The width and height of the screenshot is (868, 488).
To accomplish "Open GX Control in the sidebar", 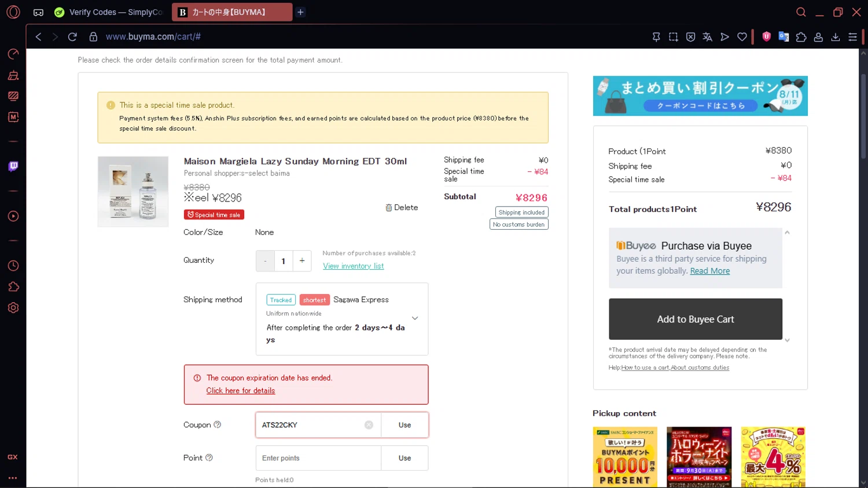I will click(x=13, y=54).
